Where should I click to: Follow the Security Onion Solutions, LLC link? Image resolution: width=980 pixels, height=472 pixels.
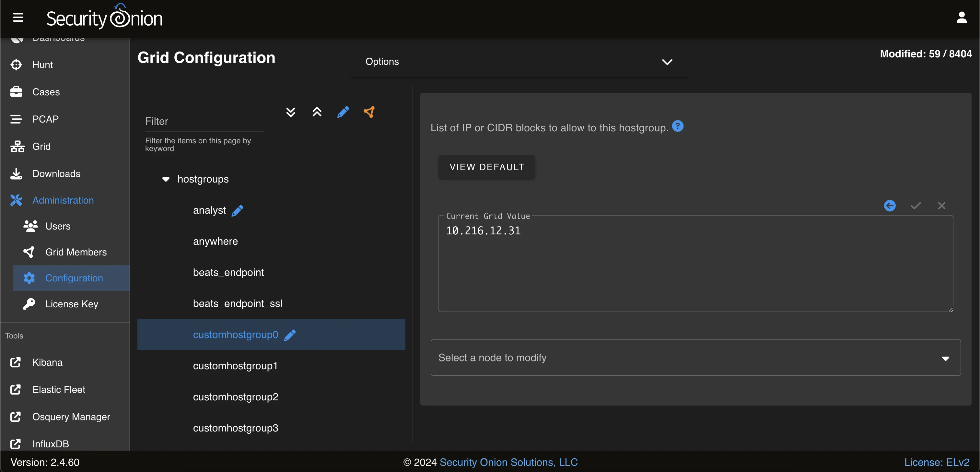pyautogui.click(x=508, y=462)
